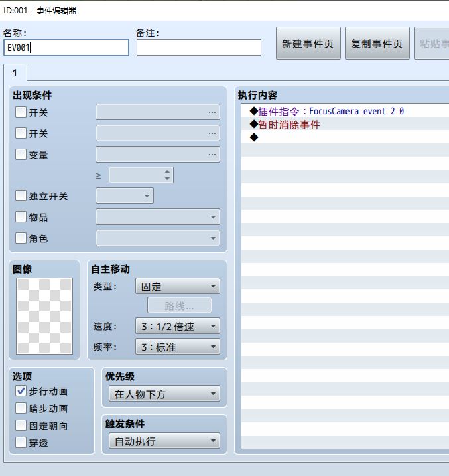Click the 名称 field containing EV001
This screenshot has height=476, width=449.
(x=66, y=47)
